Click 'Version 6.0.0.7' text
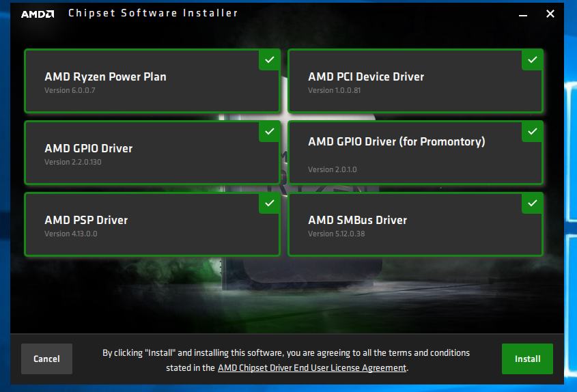Screen dimensions: 577x392 [70, 91]
